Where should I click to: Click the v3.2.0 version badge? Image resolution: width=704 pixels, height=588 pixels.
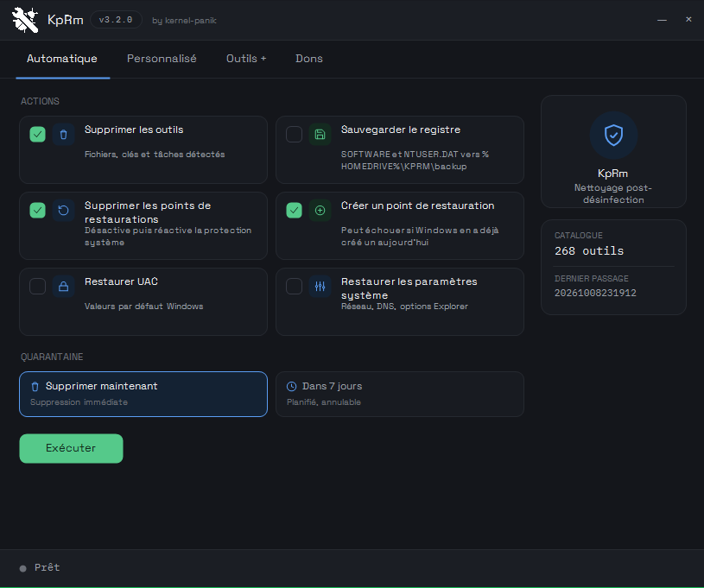tap(116, 20)
